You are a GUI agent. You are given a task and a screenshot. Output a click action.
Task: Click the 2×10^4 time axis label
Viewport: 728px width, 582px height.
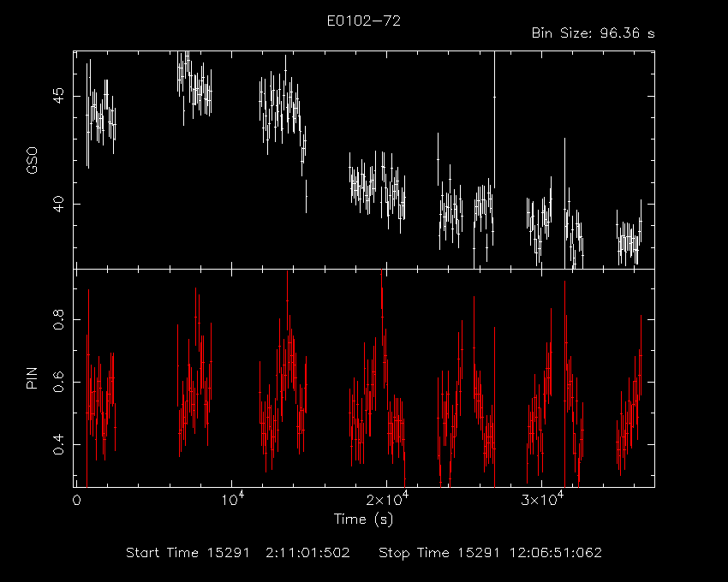coord(387,499)
